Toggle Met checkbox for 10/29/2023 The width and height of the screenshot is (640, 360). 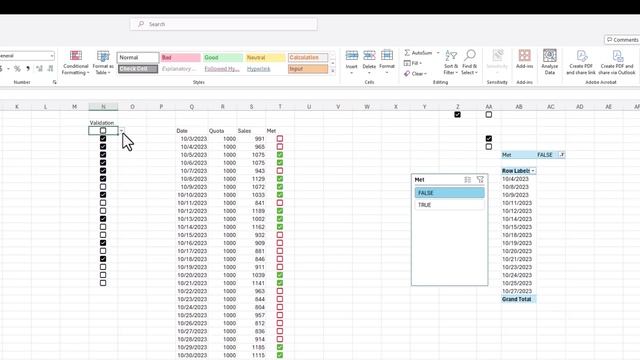280,347
